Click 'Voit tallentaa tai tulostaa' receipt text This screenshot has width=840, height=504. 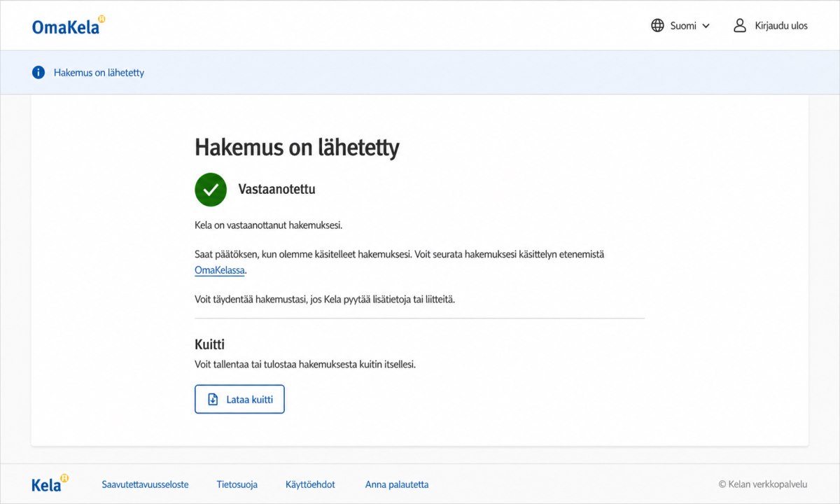coord(305,365)
